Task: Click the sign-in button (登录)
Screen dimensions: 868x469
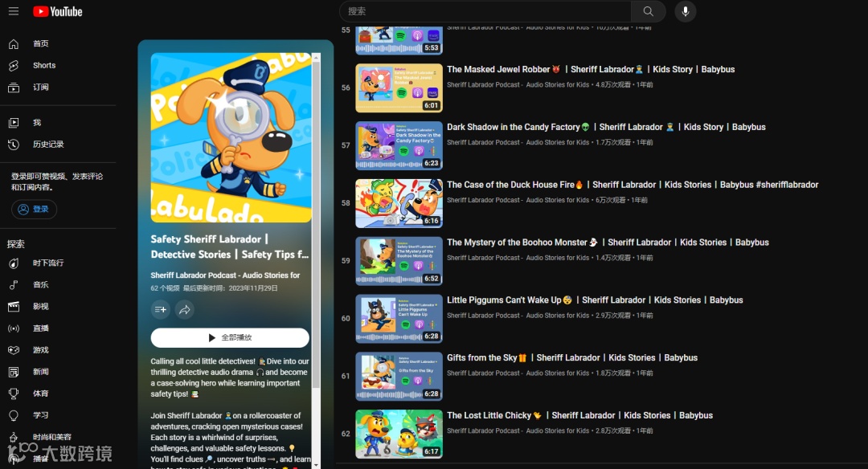Action: coord(34,209)
